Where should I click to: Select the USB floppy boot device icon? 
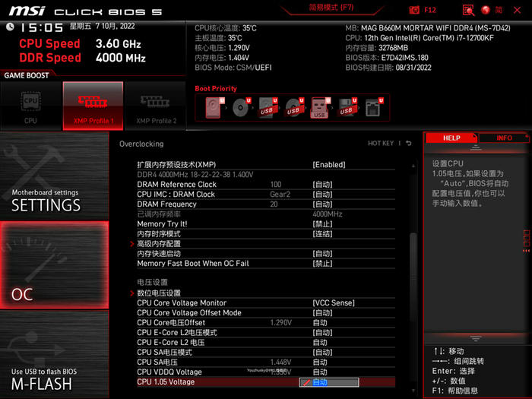(347, 108)
